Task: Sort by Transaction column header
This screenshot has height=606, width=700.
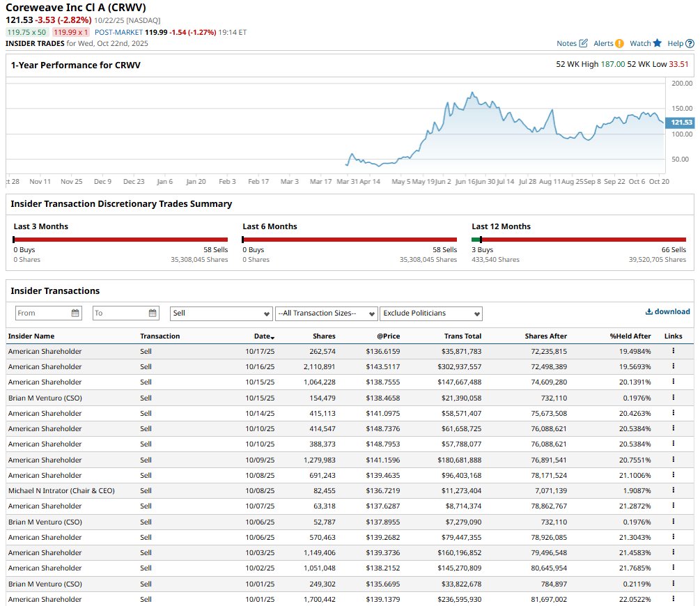Action: coord(160,336)
